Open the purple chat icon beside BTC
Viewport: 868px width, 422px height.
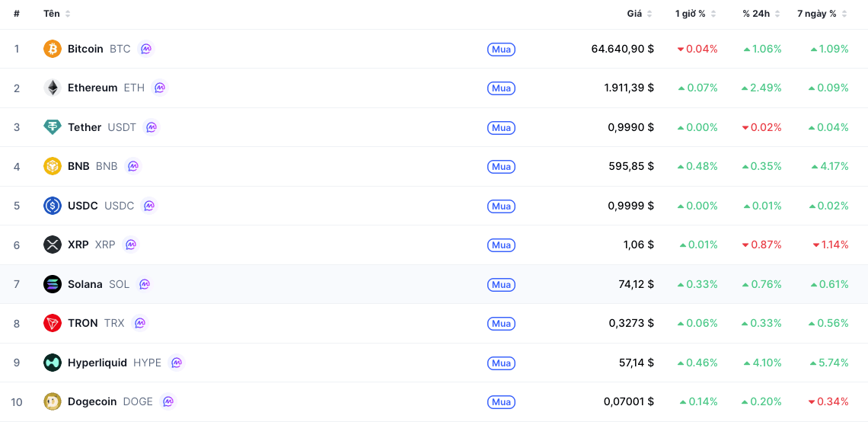tap(145, 49)
